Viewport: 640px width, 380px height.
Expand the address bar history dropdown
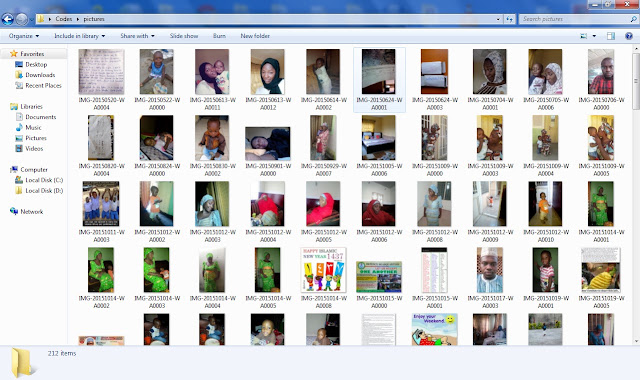click(x=498, y=19)
